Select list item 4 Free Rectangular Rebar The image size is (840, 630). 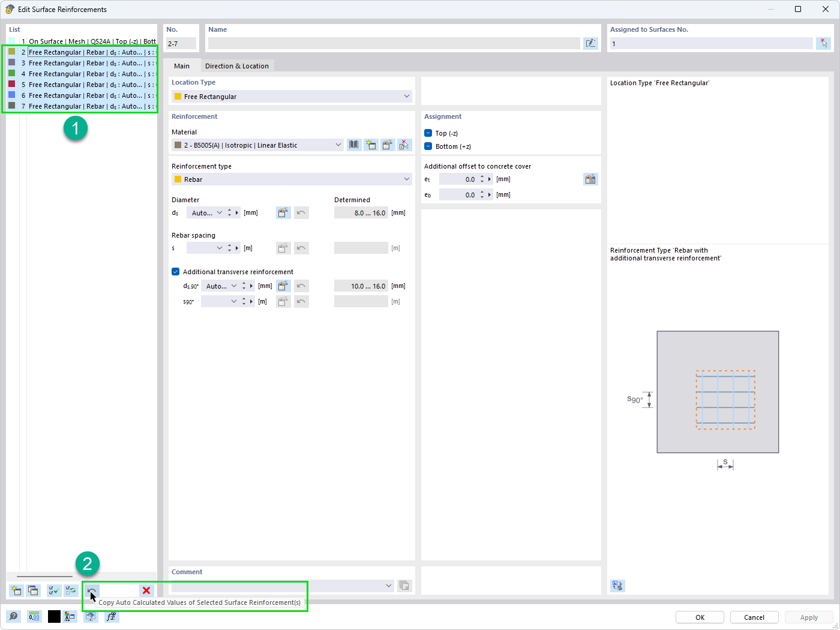pyautogui.click(x=82, y=74)
